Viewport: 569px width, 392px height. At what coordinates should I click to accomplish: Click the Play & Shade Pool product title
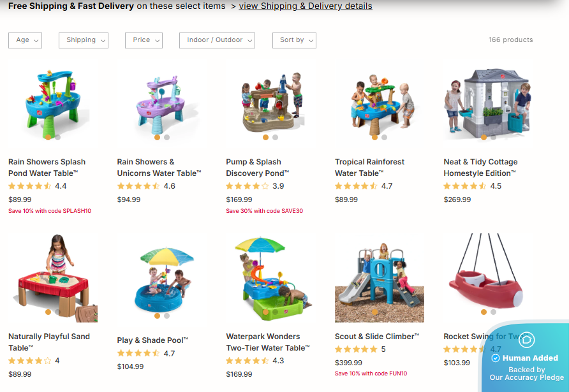click(x=152, y=340)
